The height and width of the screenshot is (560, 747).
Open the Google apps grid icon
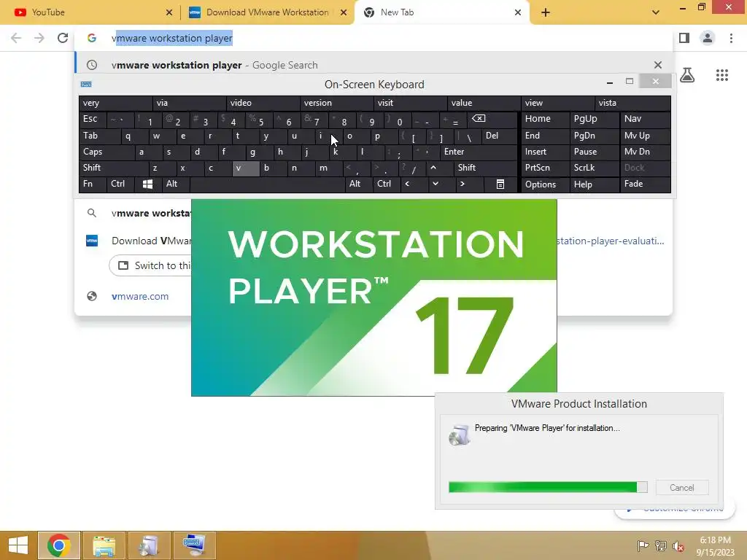coord(721,75)
